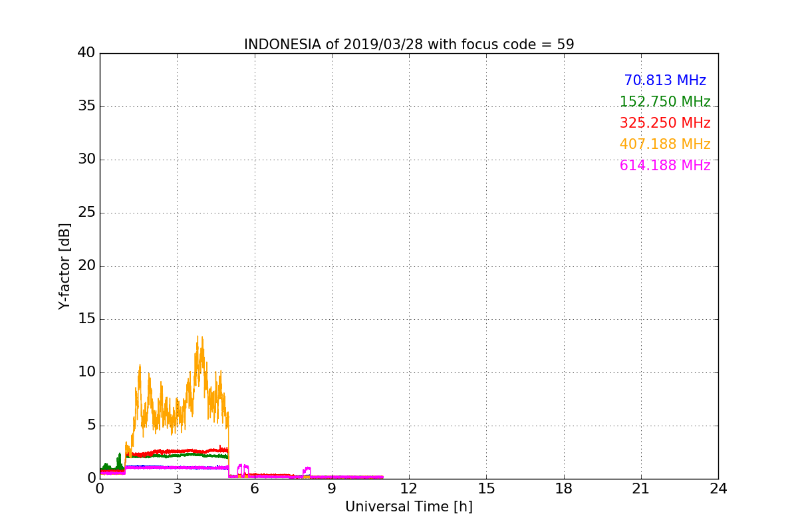
Task: Click y-axis tick value 40
Action: tap(86, 53)
